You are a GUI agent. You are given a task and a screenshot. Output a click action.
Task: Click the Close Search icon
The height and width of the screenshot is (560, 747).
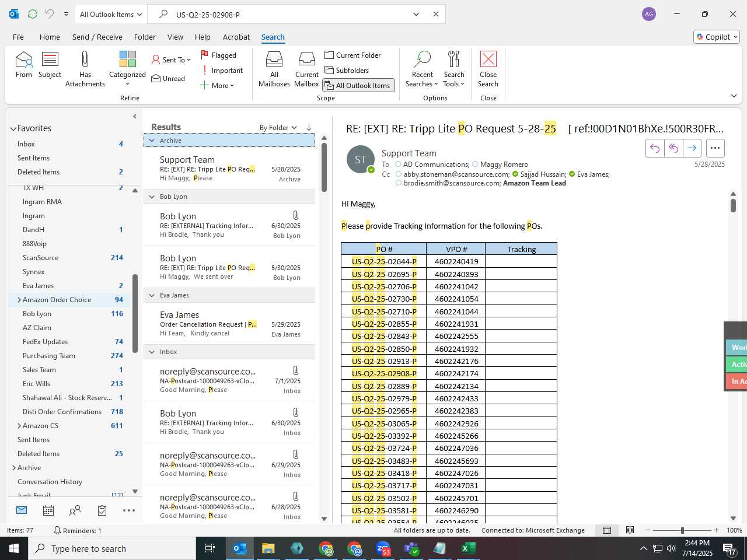point(488,59)
